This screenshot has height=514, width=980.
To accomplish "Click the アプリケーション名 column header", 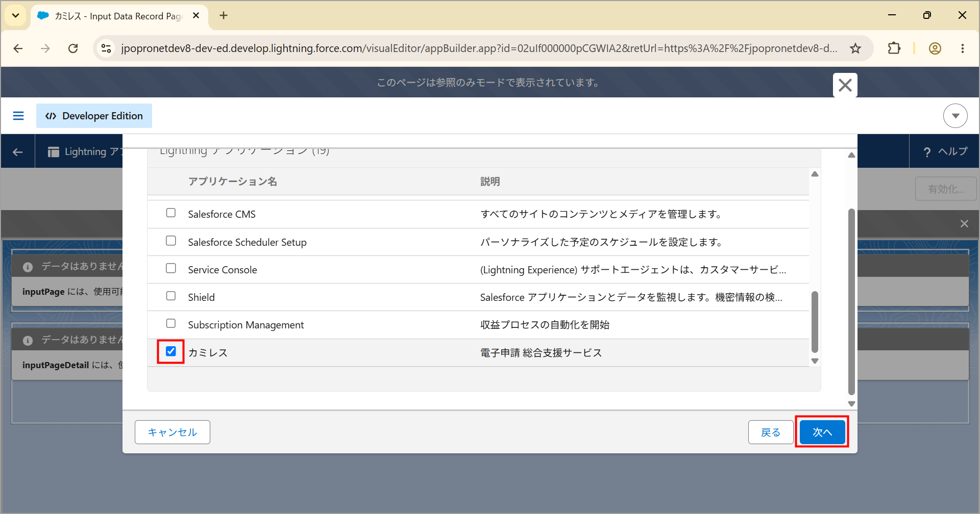I will click(x=233, y=182).
